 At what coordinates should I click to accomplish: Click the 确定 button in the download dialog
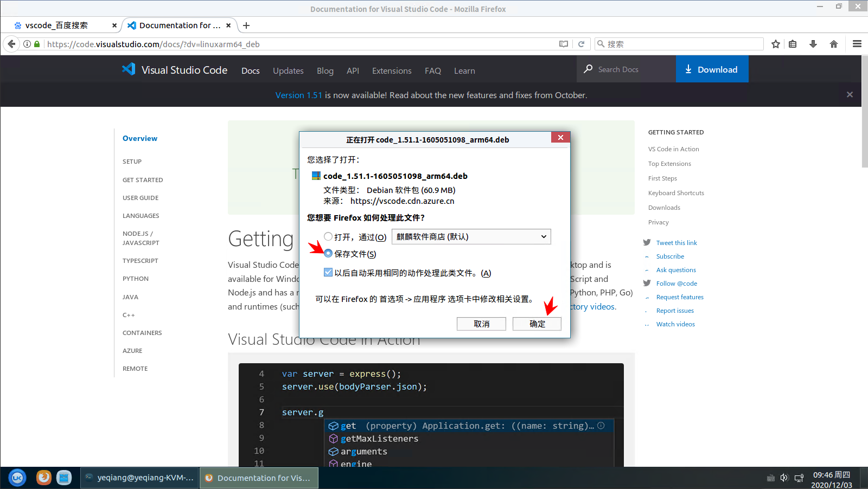pos(537,324)
